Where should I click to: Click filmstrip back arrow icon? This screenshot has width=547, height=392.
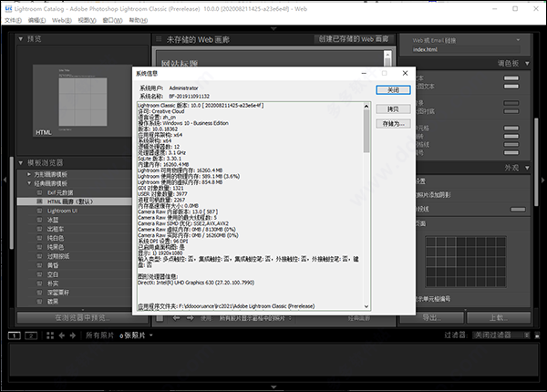(62, 335)
